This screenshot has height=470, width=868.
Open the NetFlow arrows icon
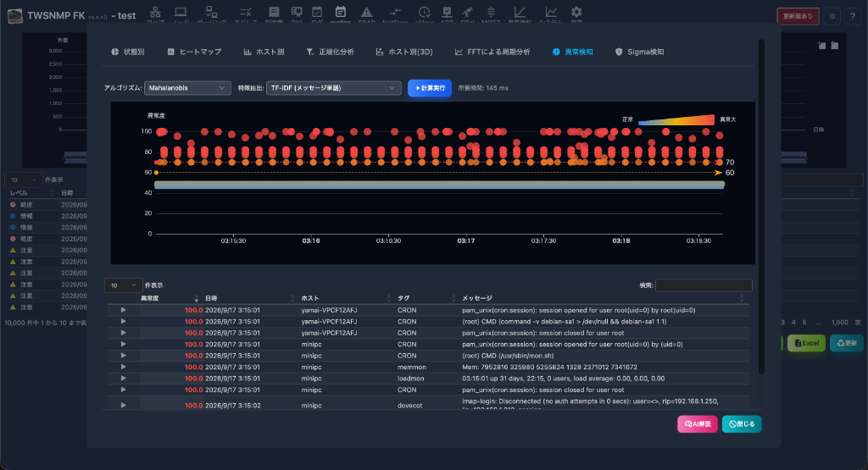pyautogui.click(x=395, y=12)
